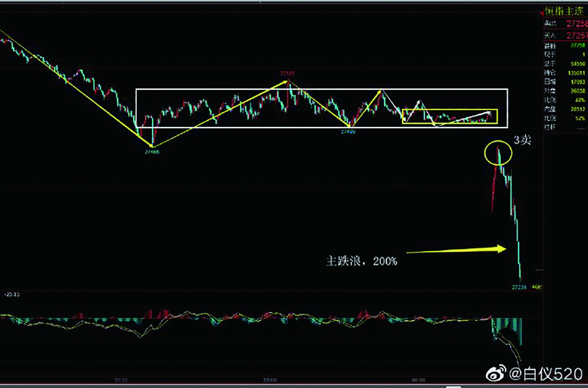Click the 内盘 row in quote panel

point(564,109)
